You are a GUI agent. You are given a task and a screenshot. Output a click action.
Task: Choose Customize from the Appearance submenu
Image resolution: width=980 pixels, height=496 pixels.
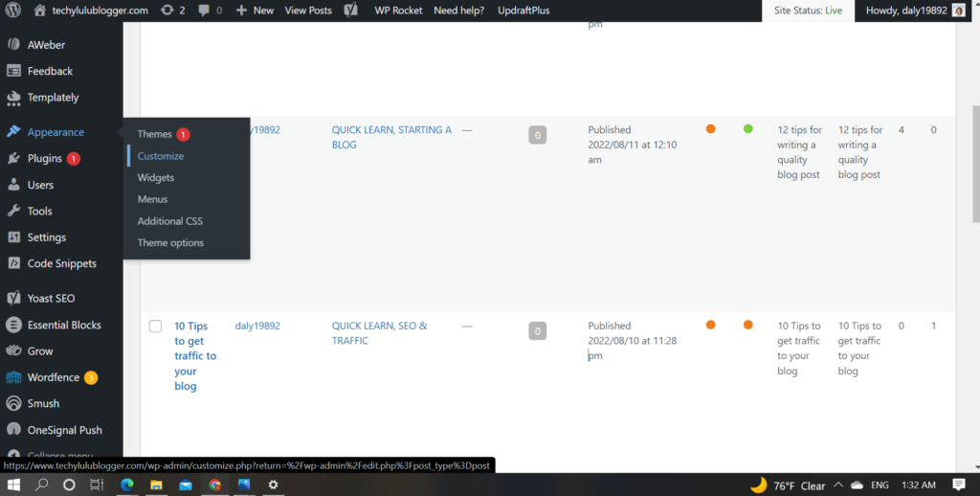point(161,156)
